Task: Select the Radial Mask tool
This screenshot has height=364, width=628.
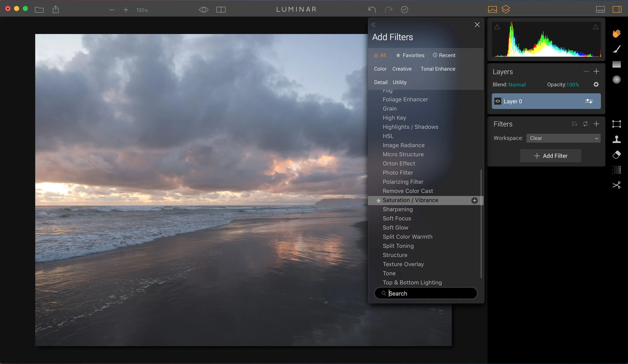Action: [x=616, y=80]
